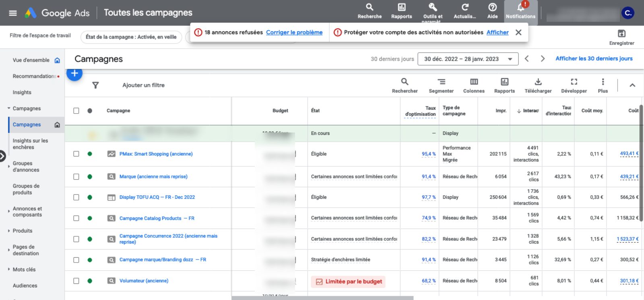Open Outils et paramètres menu

click(433, 12)
